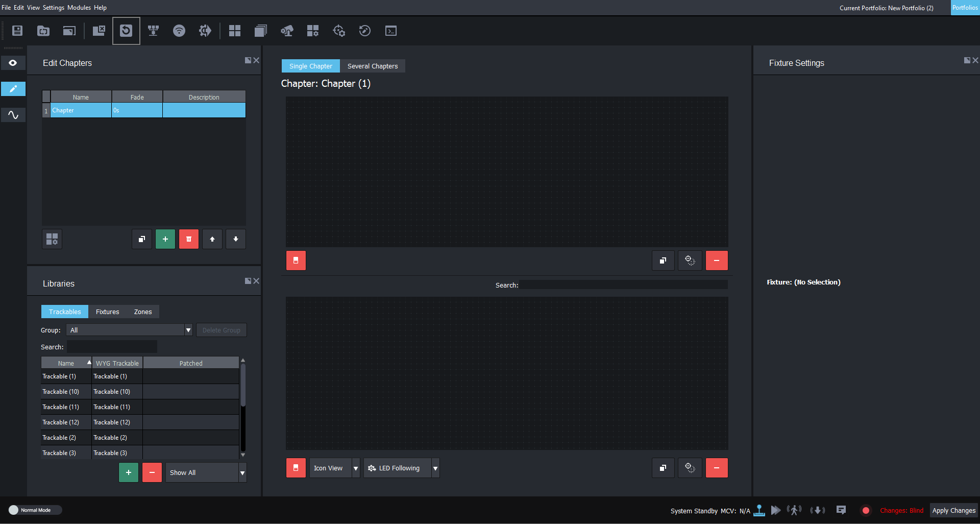980x524 pixels.
Task: Move chapter up with the up arrow
Action: (x=212, y=239)
